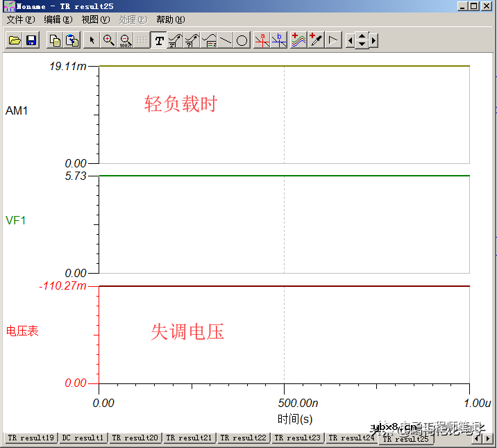
Task: Open the 编辑 (Edit) menu
Action: (x=58, y=19)
